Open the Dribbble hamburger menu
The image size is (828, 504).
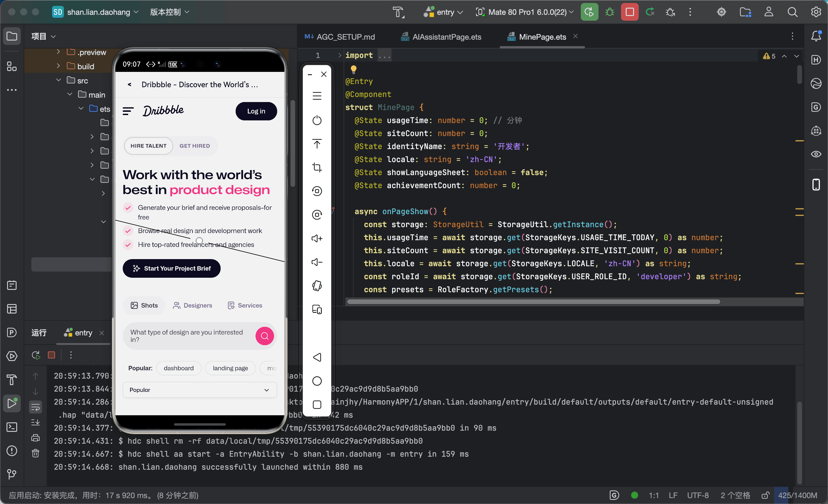pos(128,111)
